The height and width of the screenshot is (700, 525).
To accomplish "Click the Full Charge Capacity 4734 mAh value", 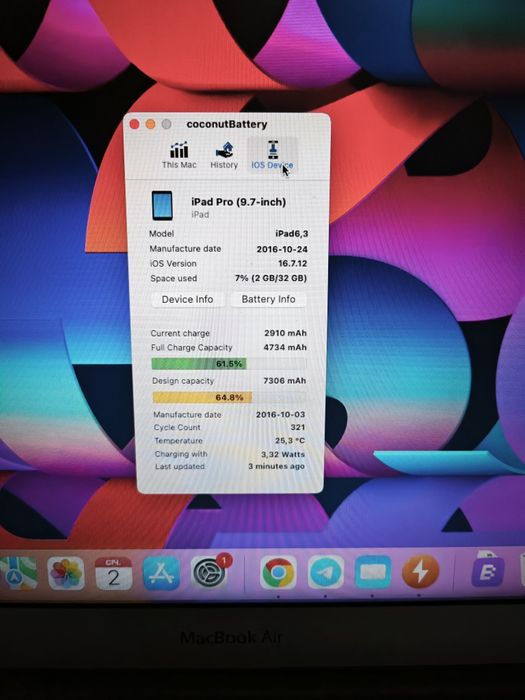I will tap(285, 347).
